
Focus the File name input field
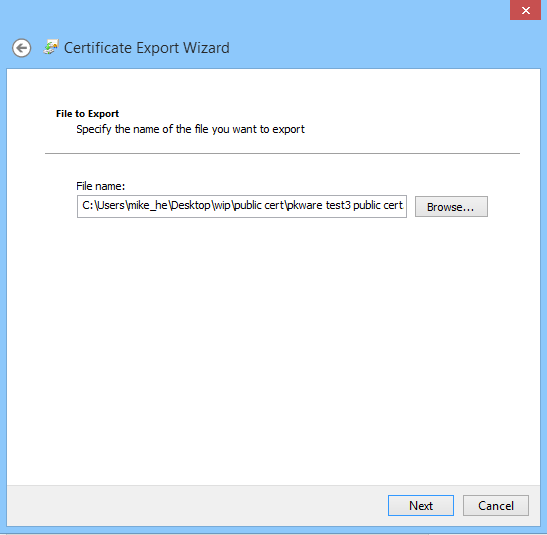[242, 206]
